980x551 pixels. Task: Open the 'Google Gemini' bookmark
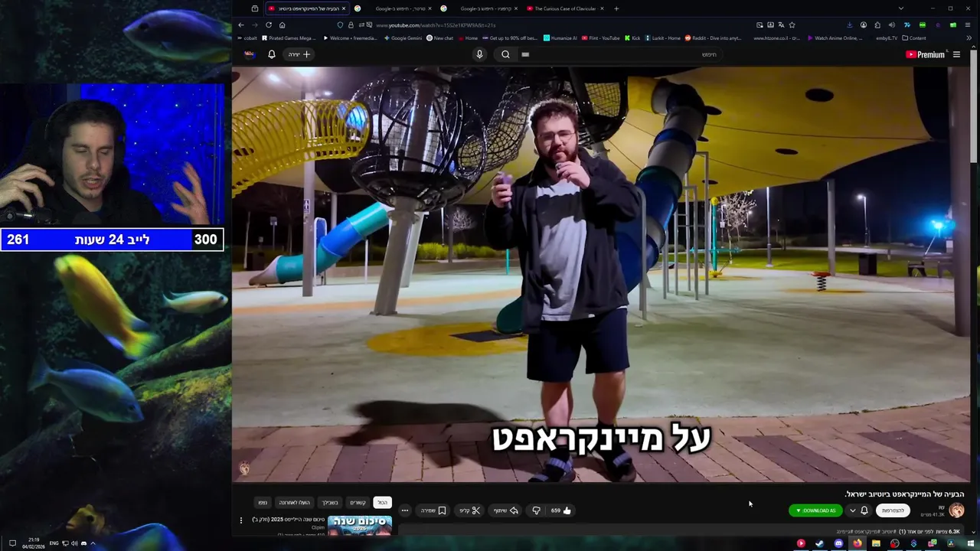click(x=403, y=38)
